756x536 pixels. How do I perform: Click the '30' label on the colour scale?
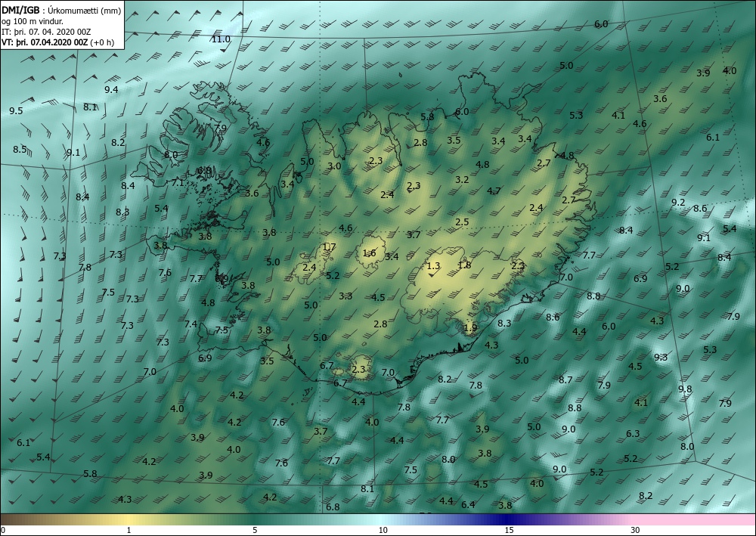point(636,530)
